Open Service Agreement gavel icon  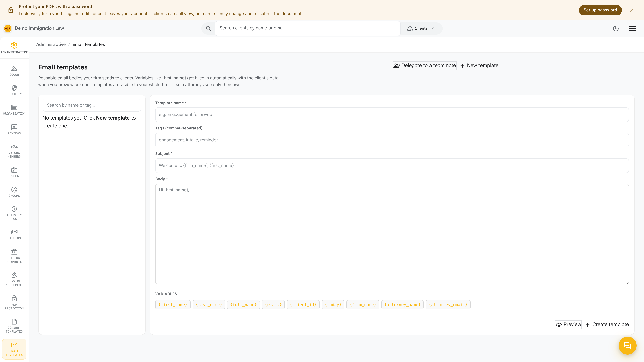point(14,279)
